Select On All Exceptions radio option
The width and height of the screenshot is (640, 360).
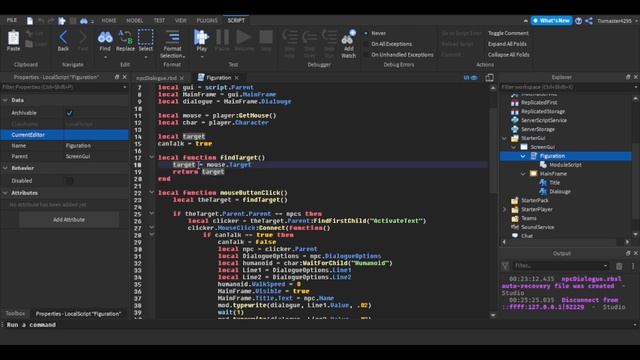point(366,44)
